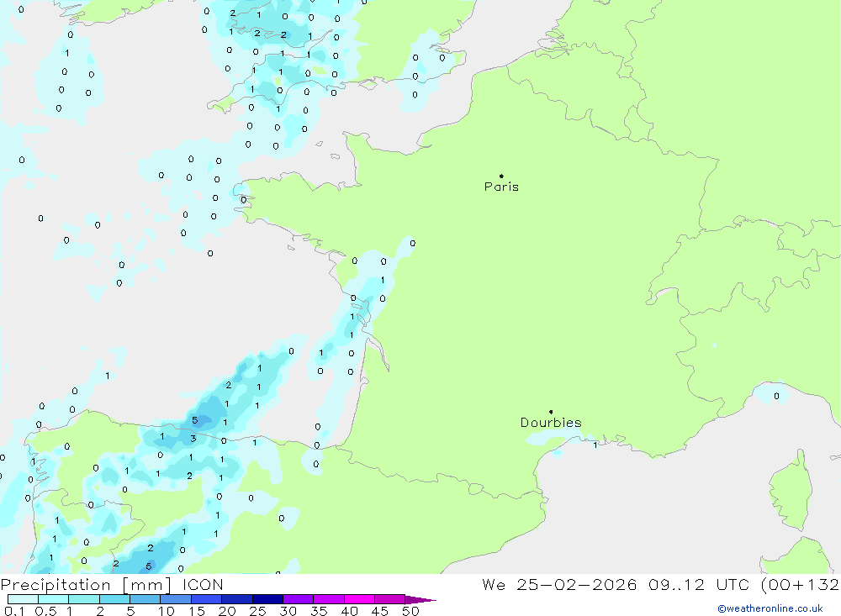Click the purple arrow tip past 50 on legend
Image resolution: width=841 pixels, height=616 pixels.
[420, 600]
